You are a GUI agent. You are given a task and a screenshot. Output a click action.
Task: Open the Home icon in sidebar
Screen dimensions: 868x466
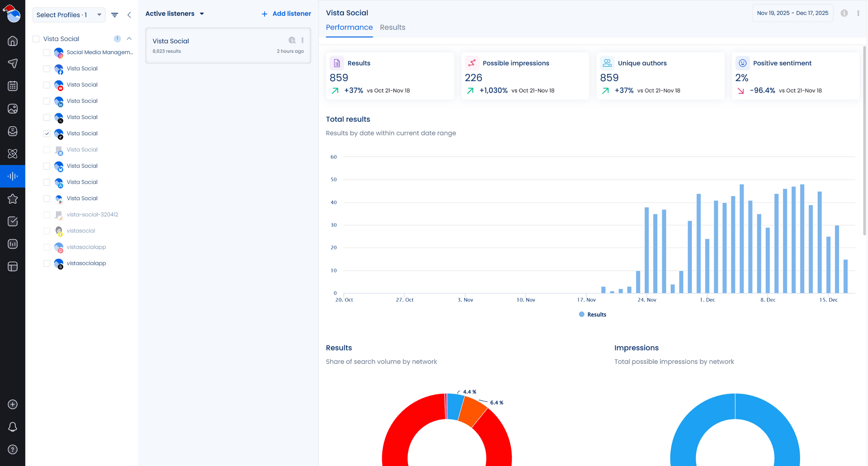tap(13, 41)
